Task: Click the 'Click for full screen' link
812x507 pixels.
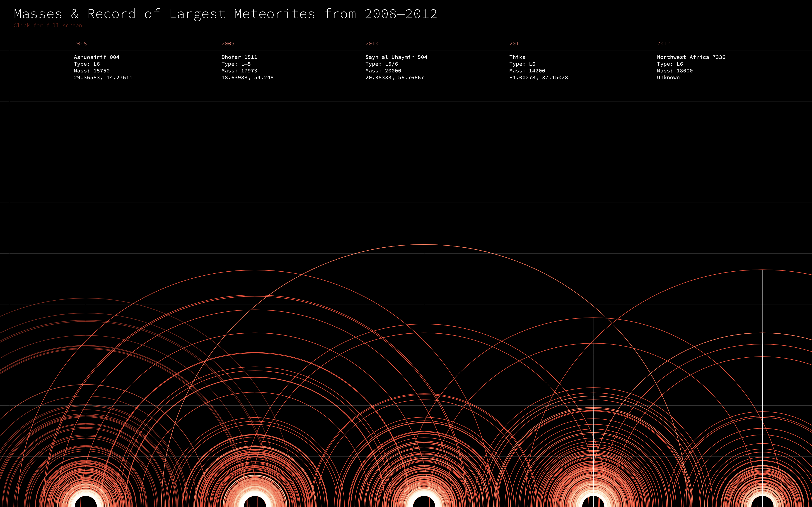Action: pyautogui.click(x=48, y=26)
